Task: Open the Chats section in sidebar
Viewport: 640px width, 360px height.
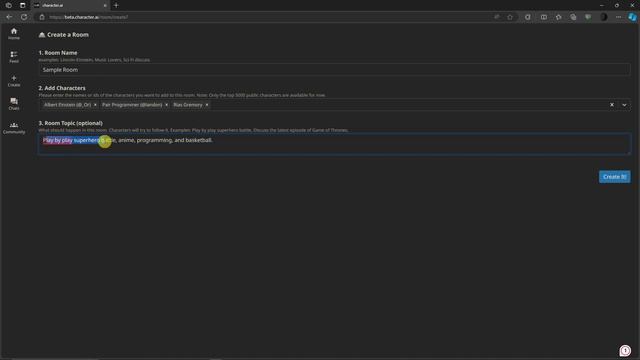Action: coord(14,104)
